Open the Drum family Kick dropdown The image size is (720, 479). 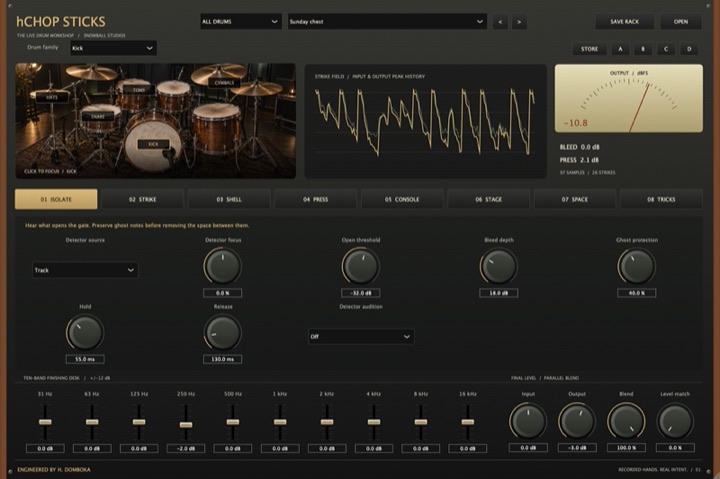[113, 48]
